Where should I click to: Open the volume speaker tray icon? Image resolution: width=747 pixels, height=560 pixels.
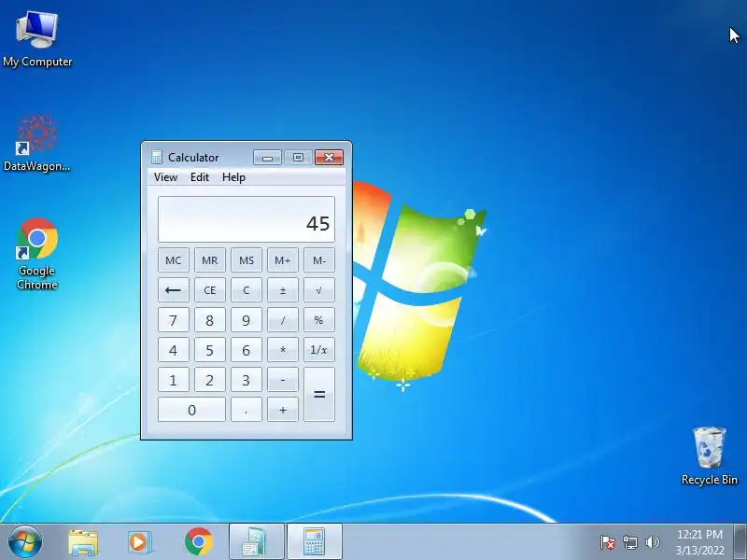(652, 542)
